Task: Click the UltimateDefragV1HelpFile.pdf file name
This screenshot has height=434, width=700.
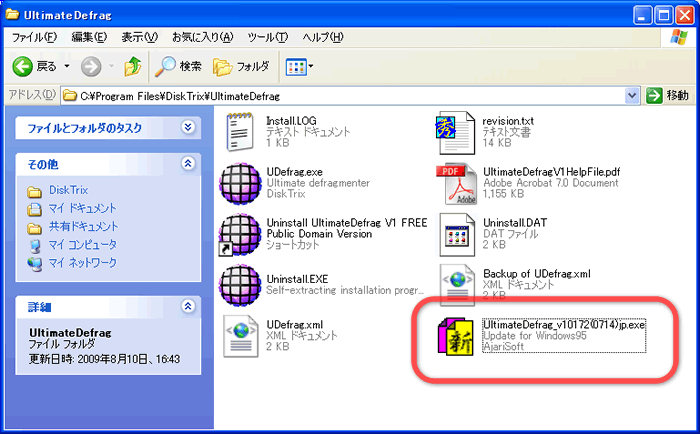Action: point(552,172)
